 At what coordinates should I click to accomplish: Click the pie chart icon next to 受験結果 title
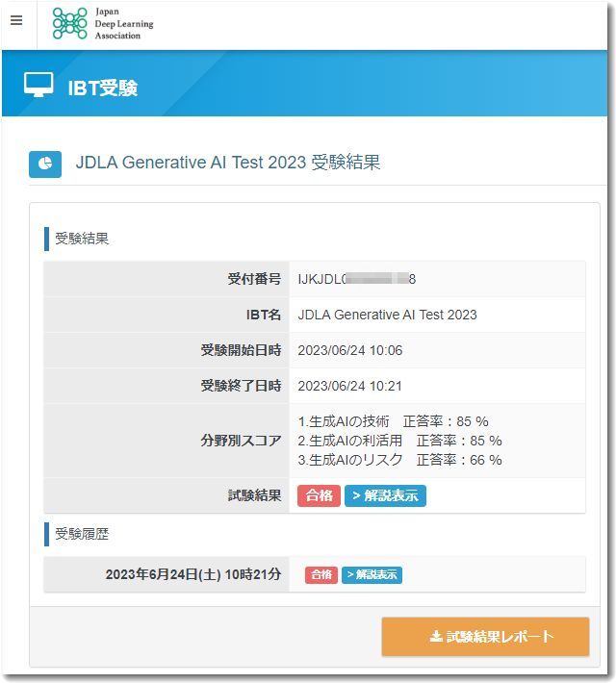(x=45, y=164)
